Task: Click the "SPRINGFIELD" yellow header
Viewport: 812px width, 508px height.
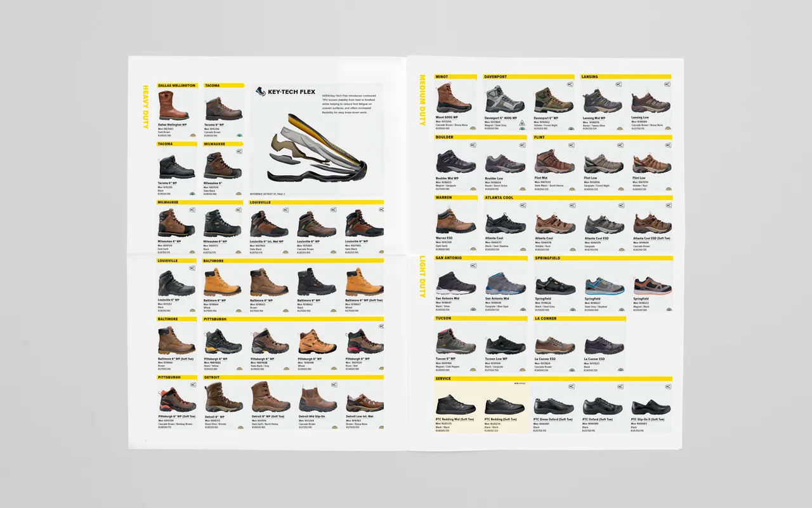Action: click(x=603, y=258)
